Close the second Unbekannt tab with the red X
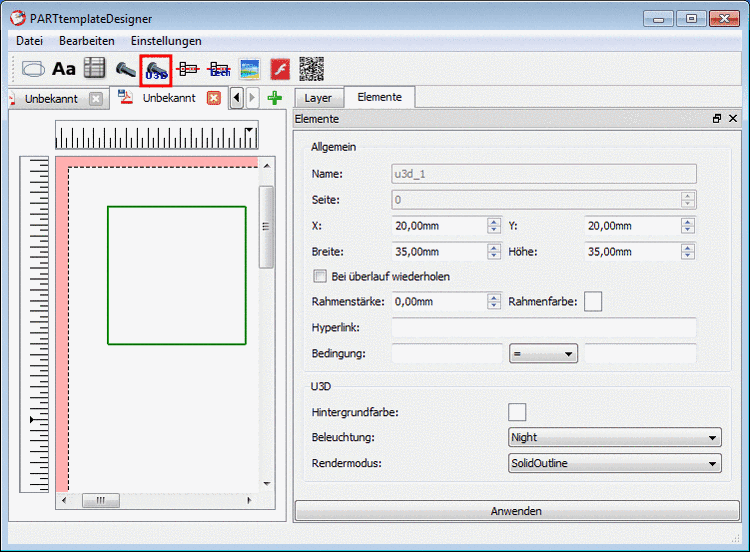The height and width of the screenshot is (552, 750). pyautogui.click(x=214, y=98)
